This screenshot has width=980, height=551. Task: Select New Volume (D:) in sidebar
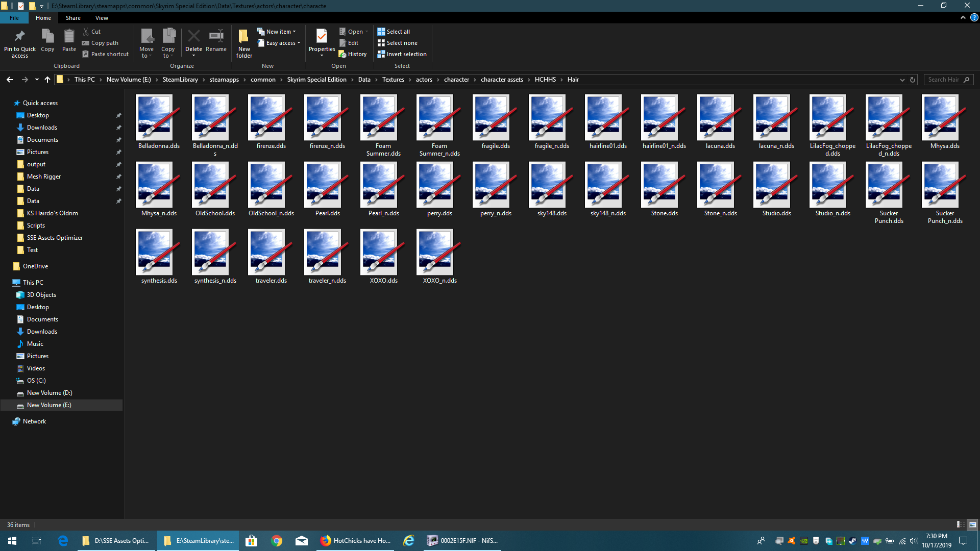pos(50,393)
